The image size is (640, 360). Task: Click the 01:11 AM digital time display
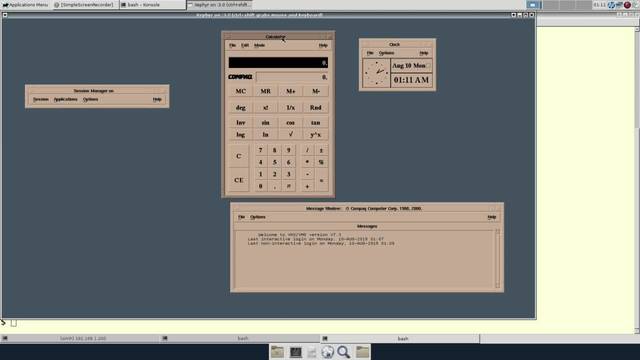(411, 80)
